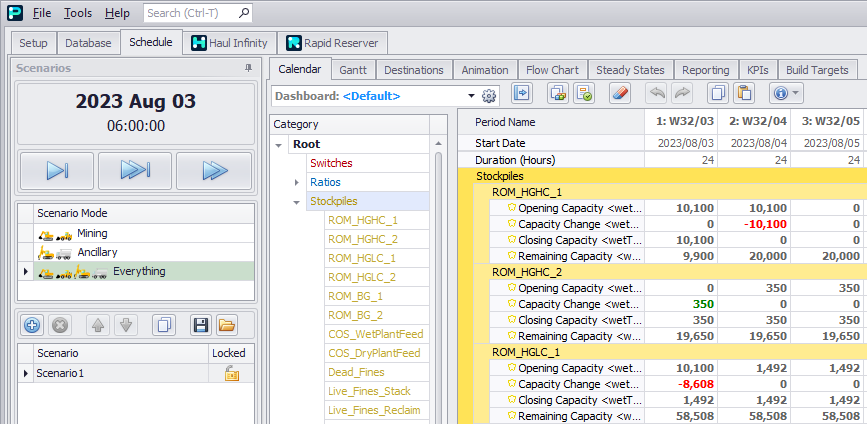
Task: Add a new scenario with plus icon
Action: coord(32,325)
